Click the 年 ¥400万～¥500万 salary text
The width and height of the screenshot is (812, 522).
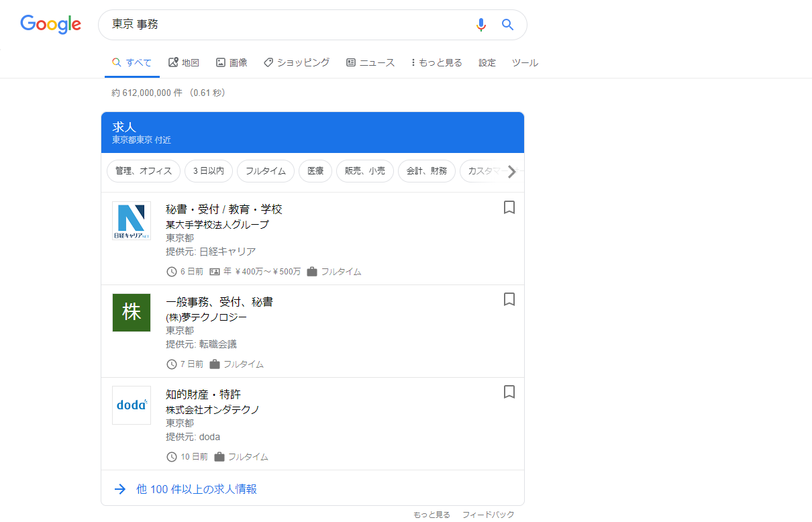tap(262, 272)
